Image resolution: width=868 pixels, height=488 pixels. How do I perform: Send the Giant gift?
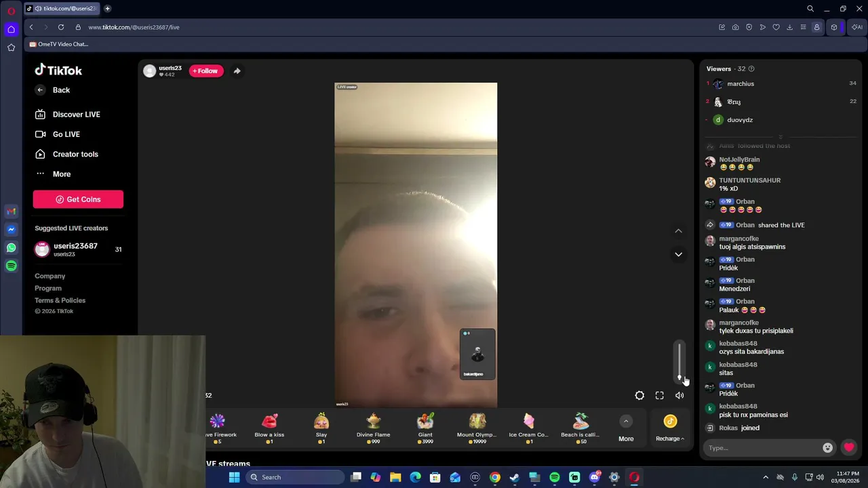(x=425, y=429)
